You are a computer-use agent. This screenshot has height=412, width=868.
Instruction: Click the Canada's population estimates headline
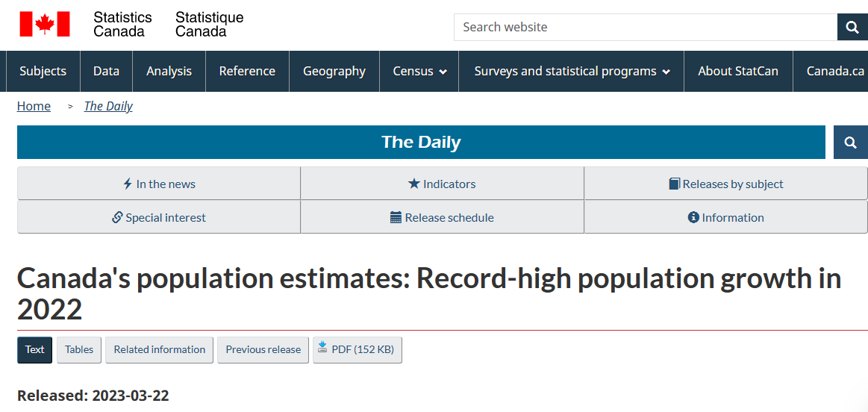(x=430, y=294)
